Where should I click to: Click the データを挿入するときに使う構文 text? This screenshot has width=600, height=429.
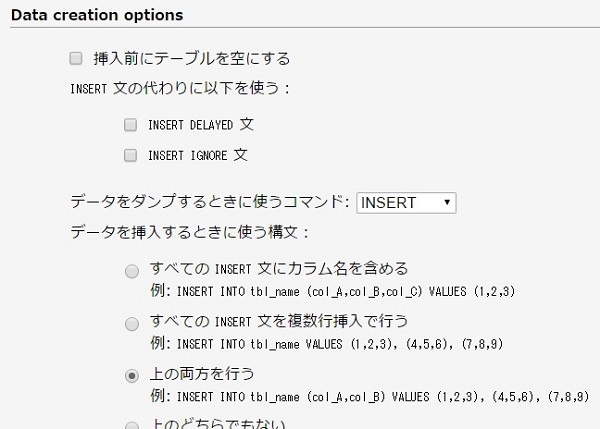190,232
